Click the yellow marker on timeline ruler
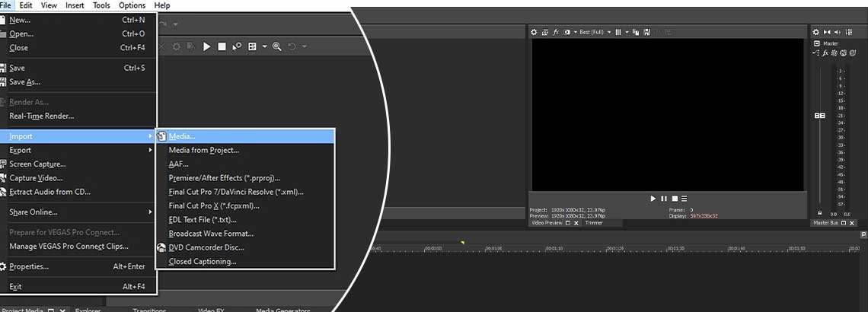 462,242
